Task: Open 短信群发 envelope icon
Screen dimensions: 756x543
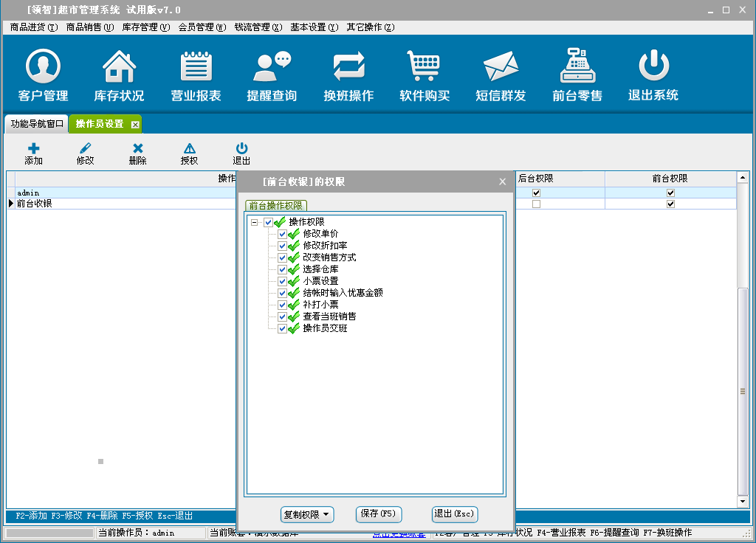Action: pyautogui.click(x=501, y=75)
